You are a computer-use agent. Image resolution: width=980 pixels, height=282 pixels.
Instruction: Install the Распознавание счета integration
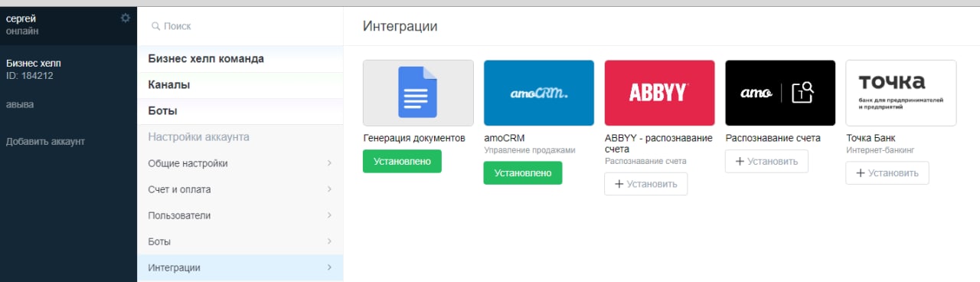point(766,161)
